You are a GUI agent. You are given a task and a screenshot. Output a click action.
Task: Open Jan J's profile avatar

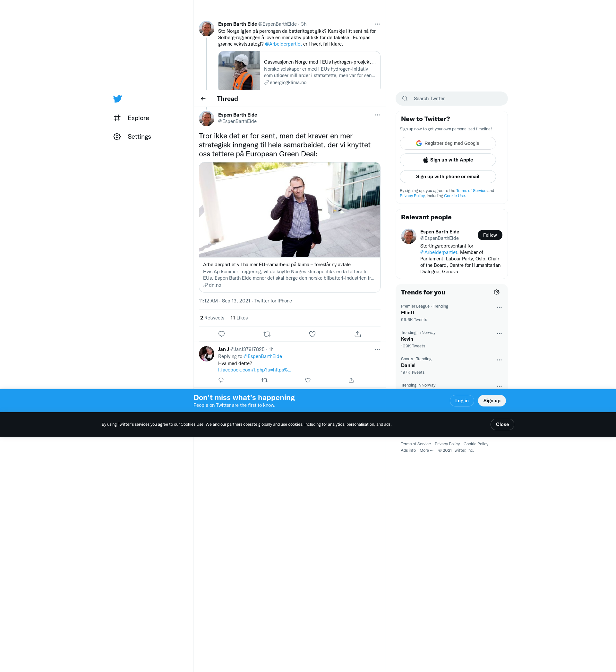206,354
